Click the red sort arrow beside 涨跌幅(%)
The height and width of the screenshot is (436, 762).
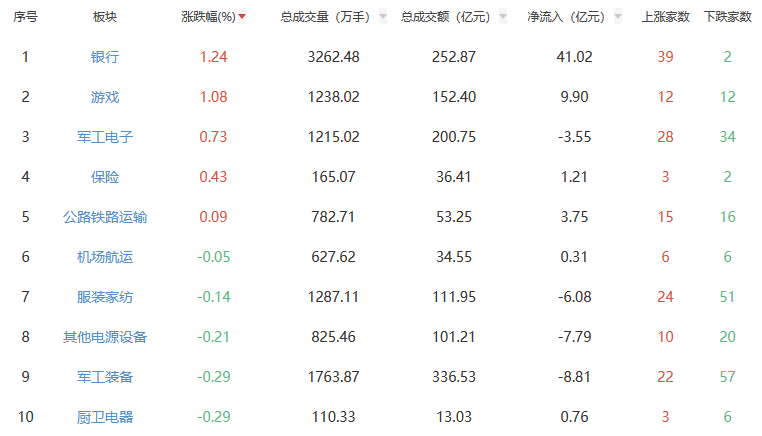point(242,17)
